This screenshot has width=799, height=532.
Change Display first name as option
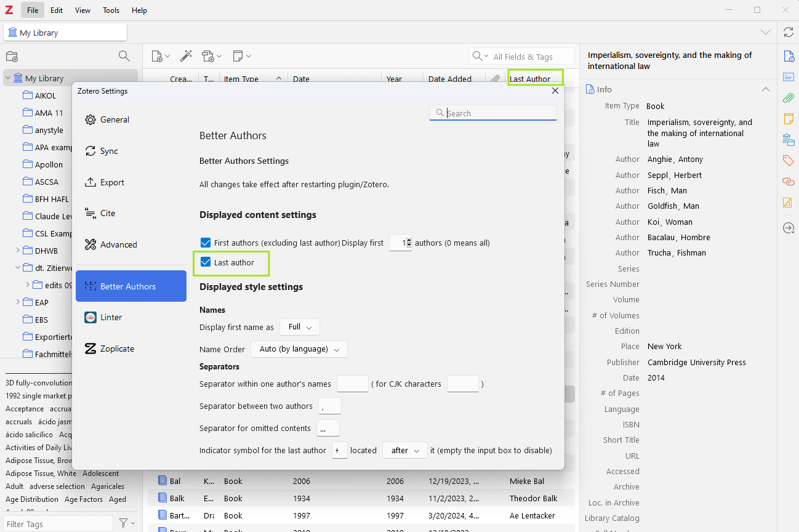click(x=299, y=327)
